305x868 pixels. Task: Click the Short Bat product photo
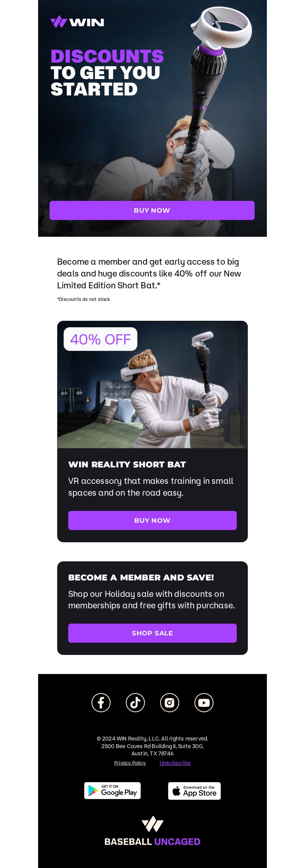152,385
